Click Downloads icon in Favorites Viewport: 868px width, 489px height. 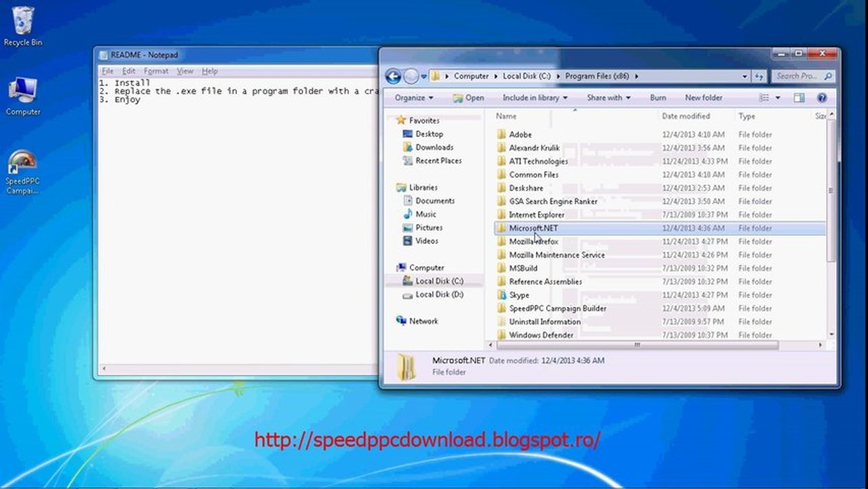408,147
